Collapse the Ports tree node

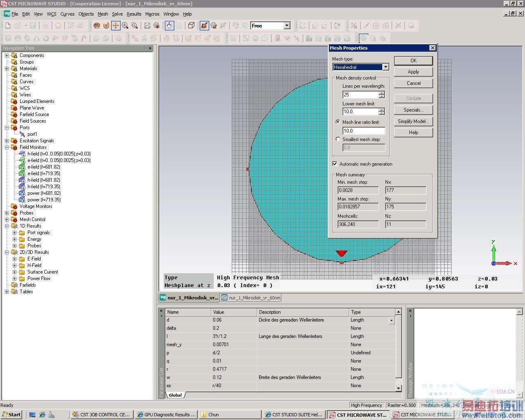coord(7,128)
